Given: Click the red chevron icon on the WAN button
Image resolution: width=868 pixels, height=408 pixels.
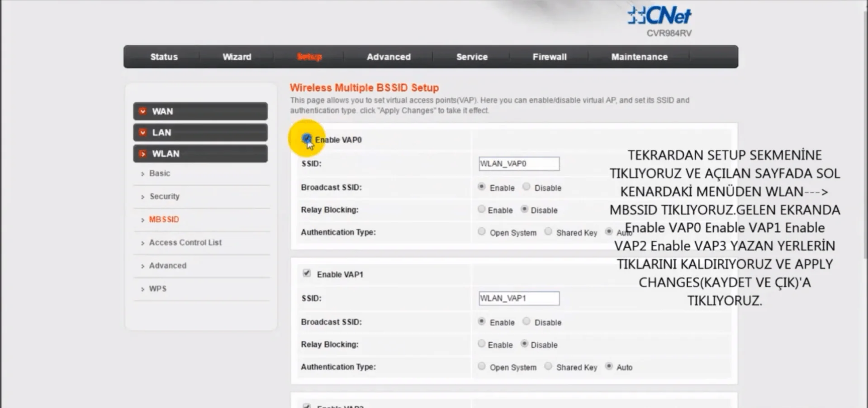Looking at the screenshot, I should pos(143,111).
